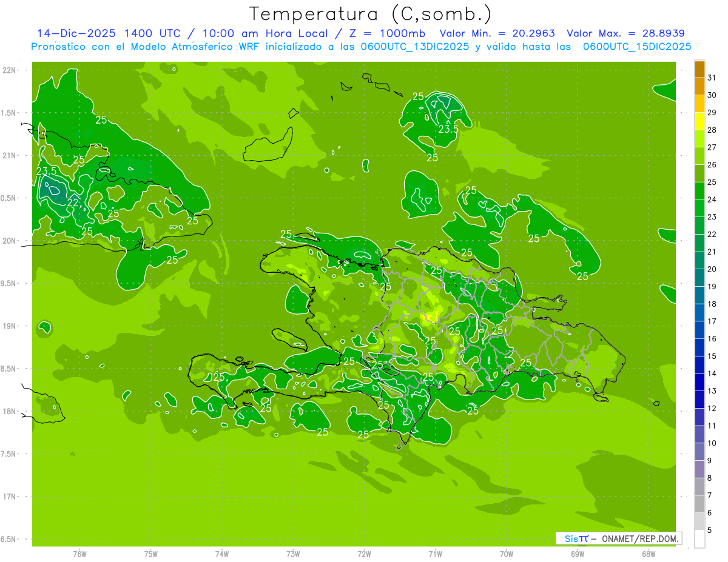Pick the dark orange swatch above 31

click(699, 69)
